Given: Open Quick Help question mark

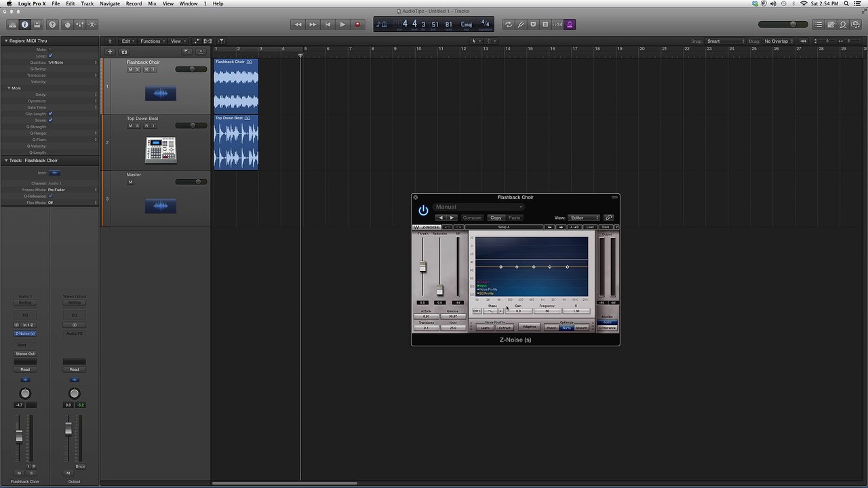Looking at the screenshot, I should coord(52,24).
